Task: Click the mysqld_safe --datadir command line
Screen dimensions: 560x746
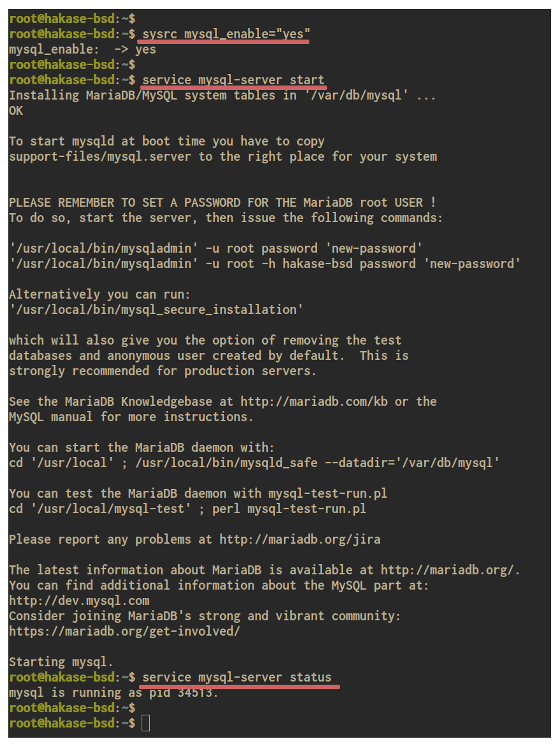Action: 254,463
